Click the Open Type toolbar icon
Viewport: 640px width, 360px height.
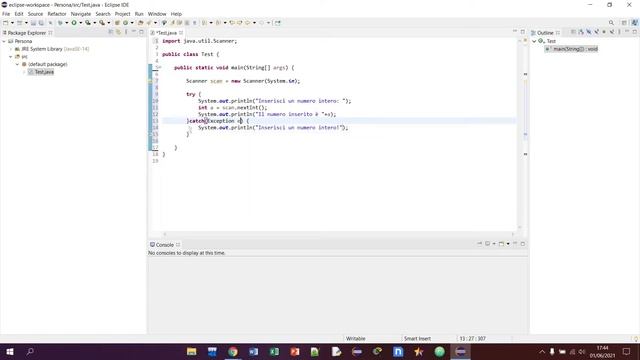[x=141, y=23]
